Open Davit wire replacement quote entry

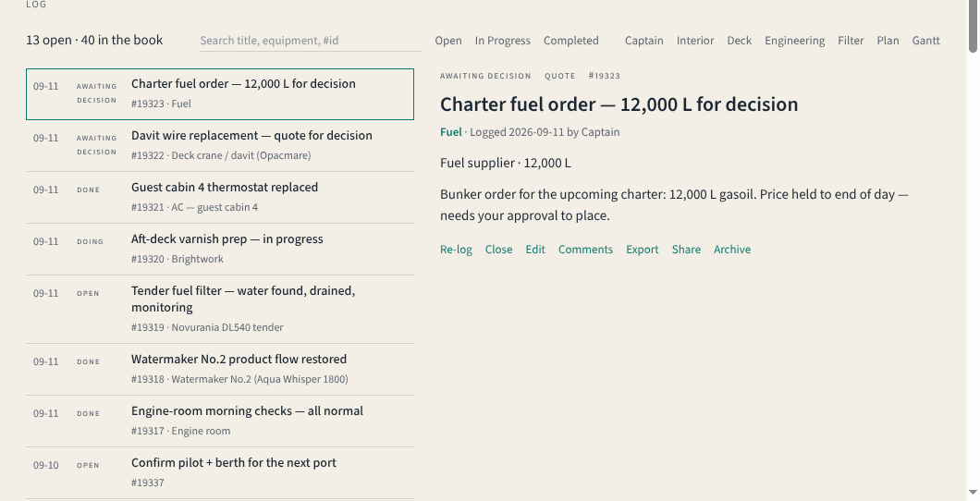220,145
